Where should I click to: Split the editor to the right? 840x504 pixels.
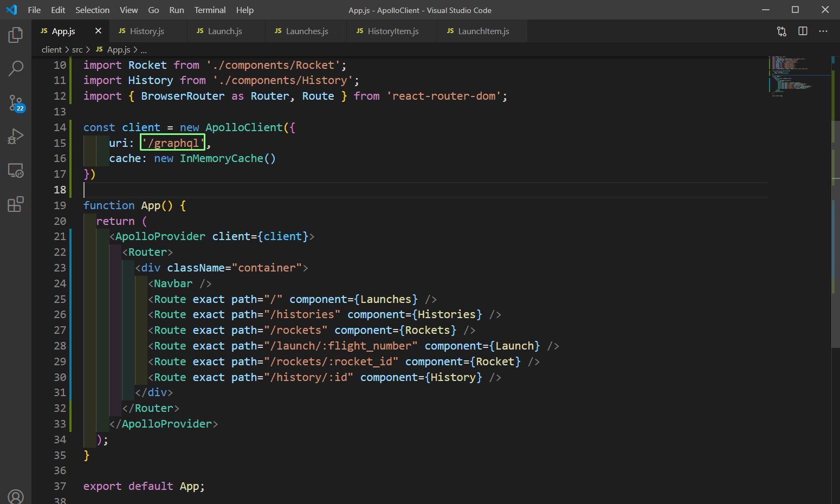[803, 31]
